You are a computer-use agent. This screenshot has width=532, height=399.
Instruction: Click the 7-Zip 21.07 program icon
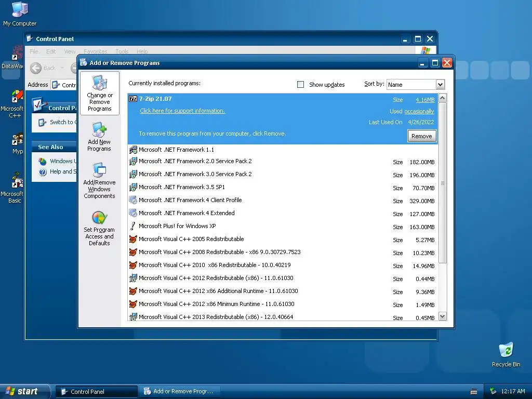[x=133, y=99]
